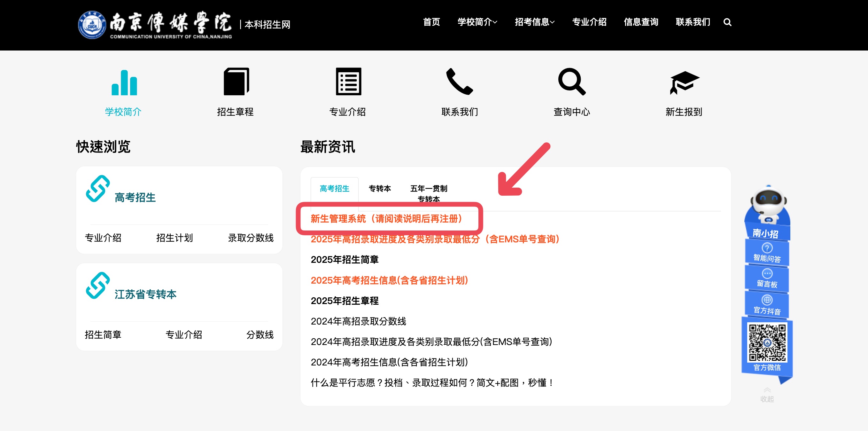Open the 新生管理系统 registration link

point(386,219)
